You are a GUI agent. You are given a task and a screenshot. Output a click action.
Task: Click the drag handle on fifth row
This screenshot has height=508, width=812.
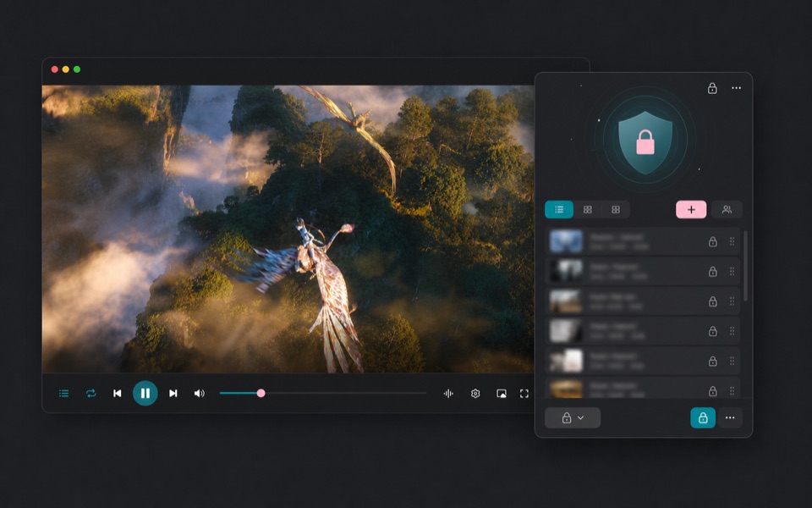[732, 361]
